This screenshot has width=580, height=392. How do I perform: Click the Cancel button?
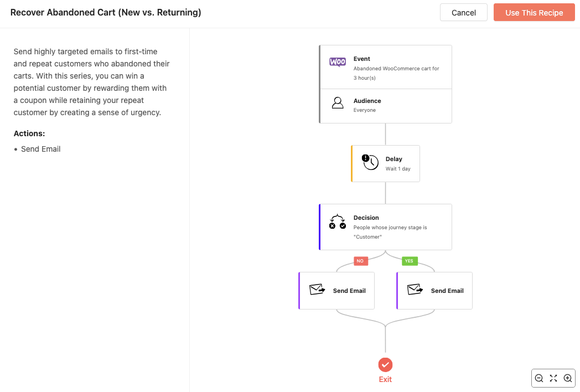pyautogui.click(x=463, y=13)
